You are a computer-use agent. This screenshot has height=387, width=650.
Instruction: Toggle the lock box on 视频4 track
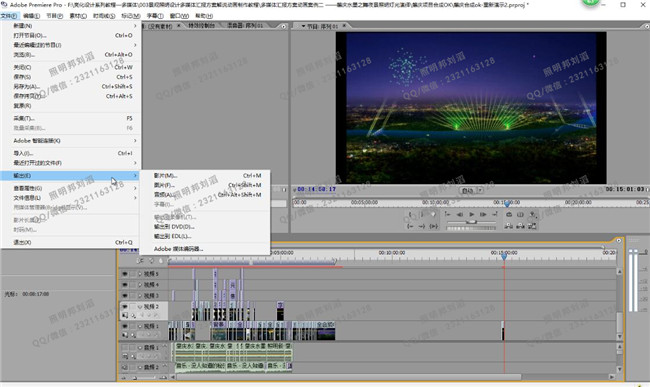click(x=132, y=285)
